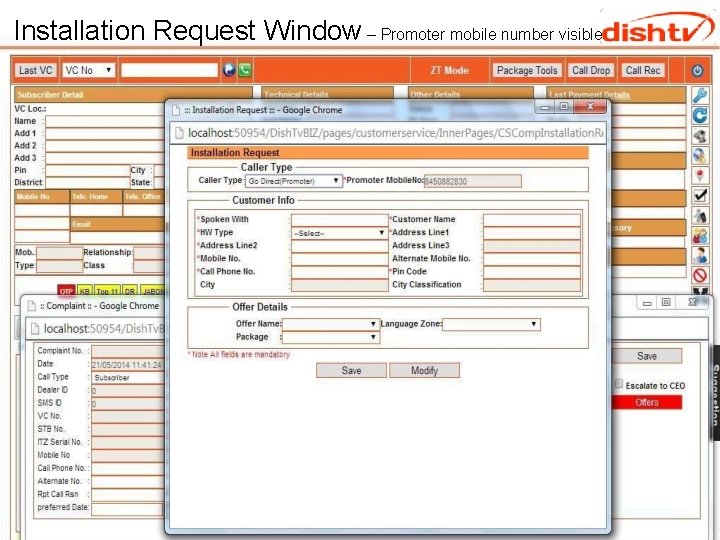Click the Address Line2 input field

[339, 246]
